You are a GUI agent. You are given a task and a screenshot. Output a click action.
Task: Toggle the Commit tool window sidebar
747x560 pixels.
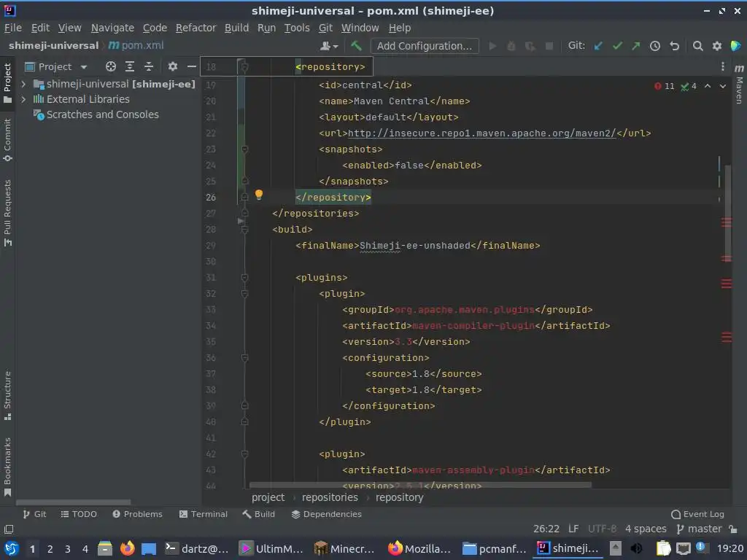[7, 140]
